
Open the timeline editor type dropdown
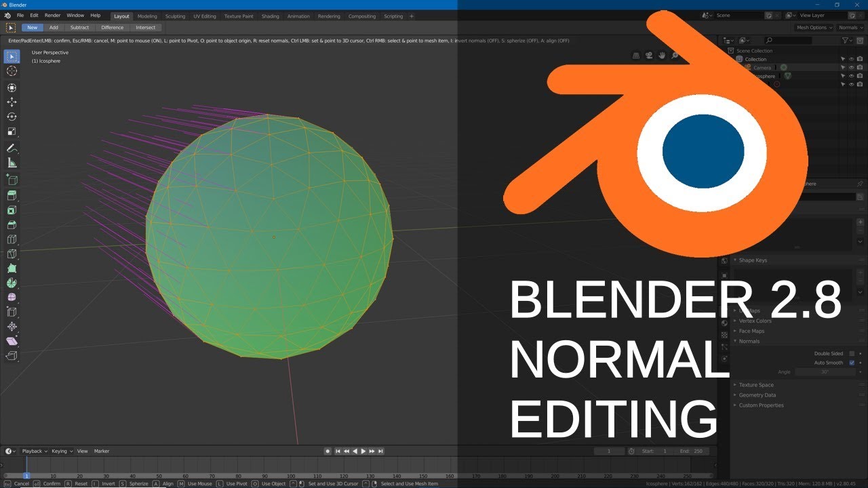pyautogui.click(x=10, y=451)
